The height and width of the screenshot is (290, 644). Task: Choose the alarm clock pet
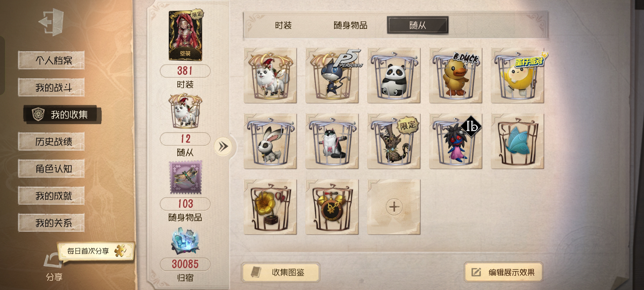tap(332, 207)
